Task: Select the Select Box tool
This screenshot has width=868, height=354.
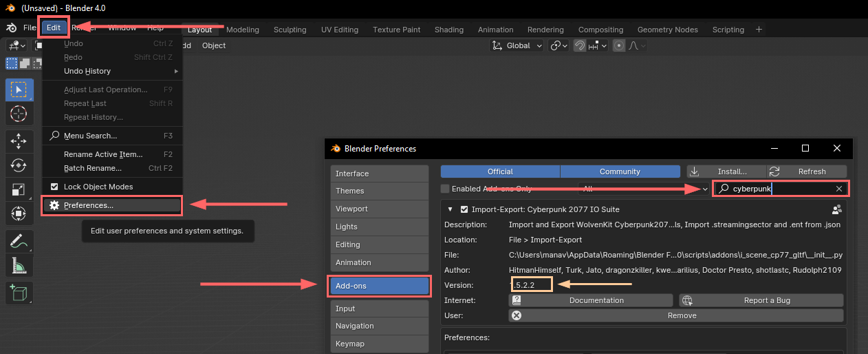Action: coord(19,90)
